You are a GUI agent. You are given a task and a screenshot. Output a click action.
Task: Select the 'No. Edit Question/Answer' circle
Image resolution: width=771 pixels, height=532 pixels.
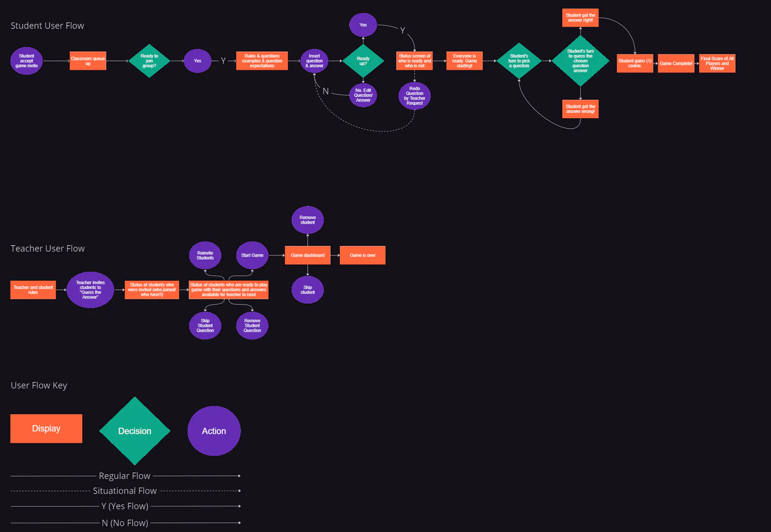(x=363, y=95)
